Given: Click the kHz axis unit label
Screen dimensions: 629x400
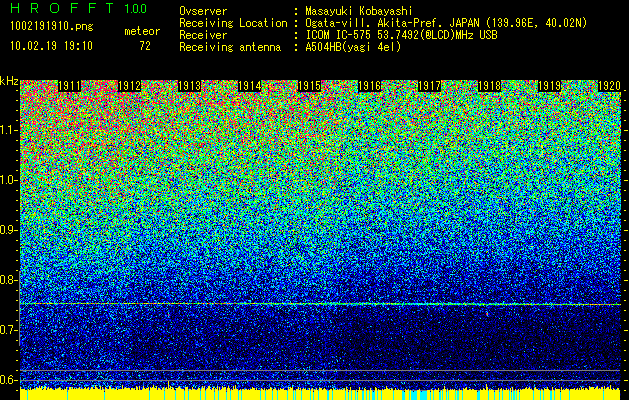Looking at the screenshot, I should [x=9, y=81].
